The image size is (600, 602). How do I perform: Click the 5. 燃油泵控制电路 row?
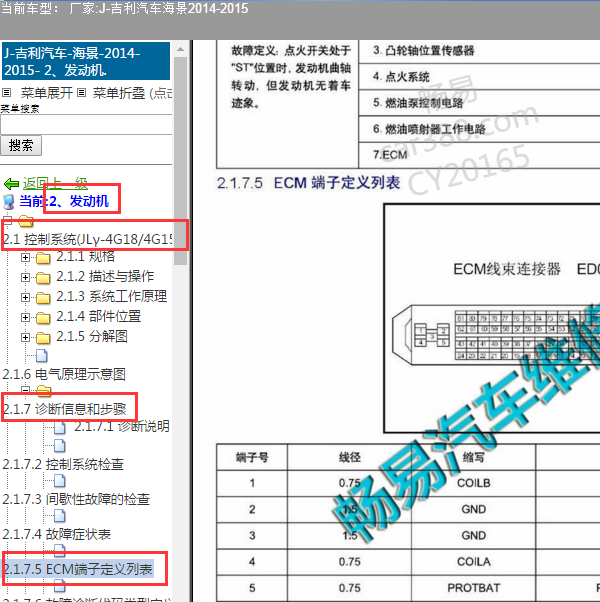(x=479, y=103)
